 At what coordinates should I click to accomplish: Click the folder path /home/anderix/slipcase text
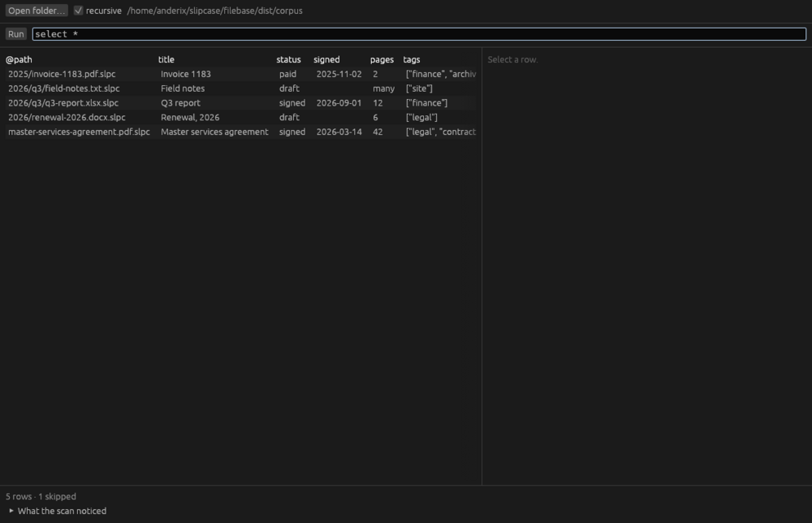(215, 11)
